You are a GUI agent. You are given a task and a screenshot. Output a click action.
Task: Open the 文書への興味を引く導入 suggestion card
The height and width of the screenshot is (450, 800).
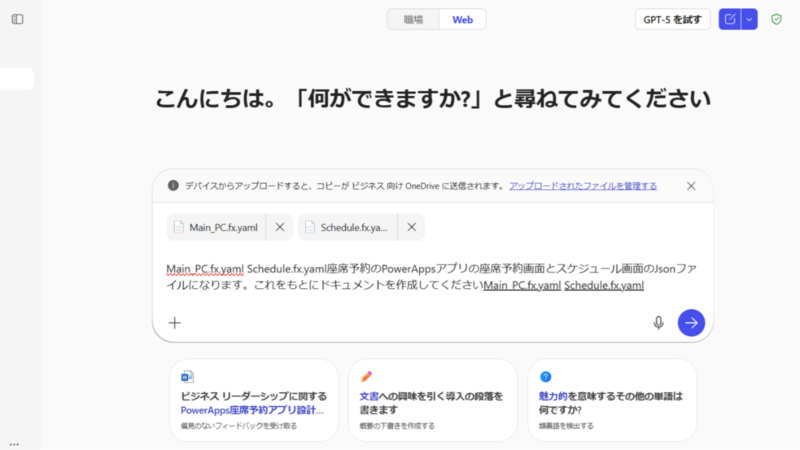433,400
